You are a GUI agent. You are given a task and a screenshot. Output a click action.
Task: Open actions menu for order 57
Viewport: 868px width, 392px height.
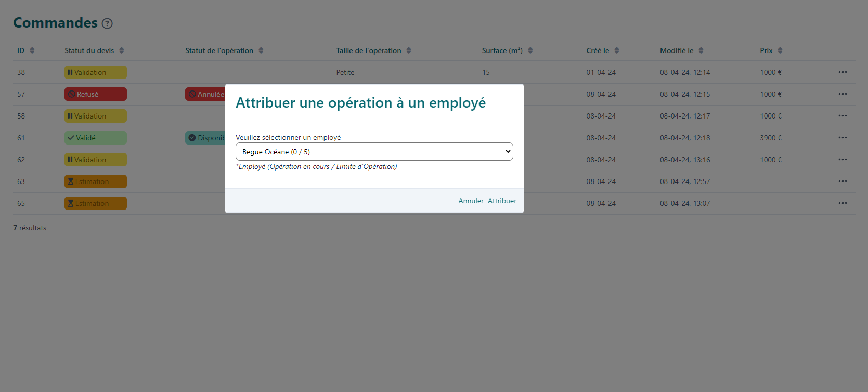click(x=843, y=94)
